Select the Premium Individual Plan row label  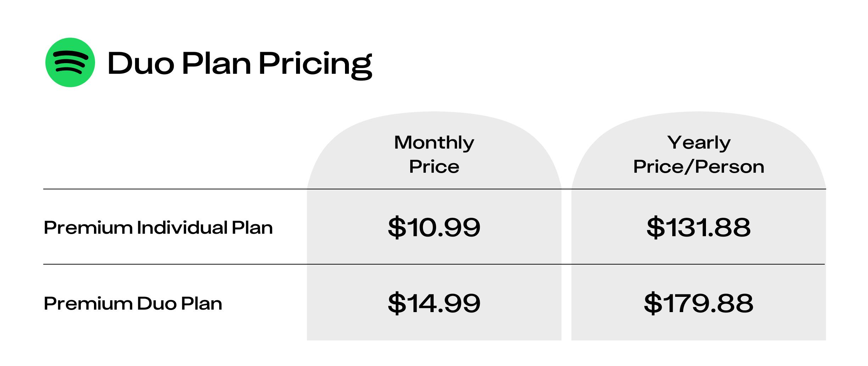coord(158,227)
